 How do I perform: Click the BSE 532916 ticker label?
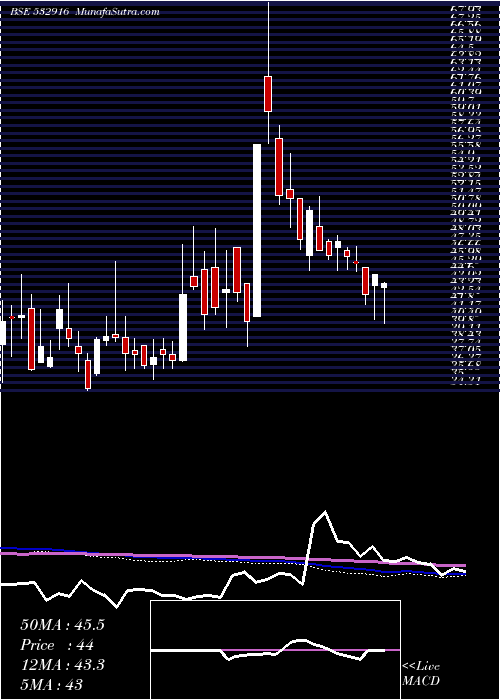39,12
